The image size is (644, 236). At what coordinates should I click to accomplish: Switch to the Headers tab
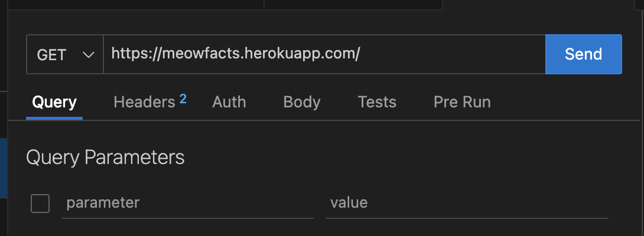[x=144, y=102]
